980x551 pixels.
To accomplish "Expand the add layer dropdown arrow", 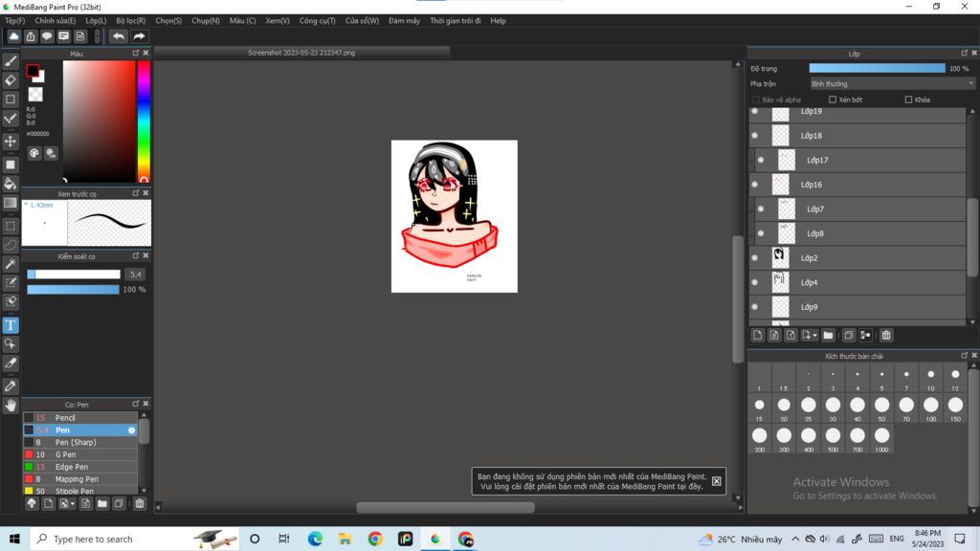I will pos(814,336).
